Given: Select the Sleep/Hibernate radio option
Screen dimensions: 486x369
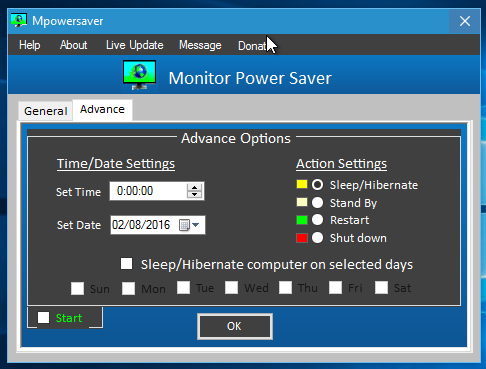Looking at the screenshot, I should [317, 185].
